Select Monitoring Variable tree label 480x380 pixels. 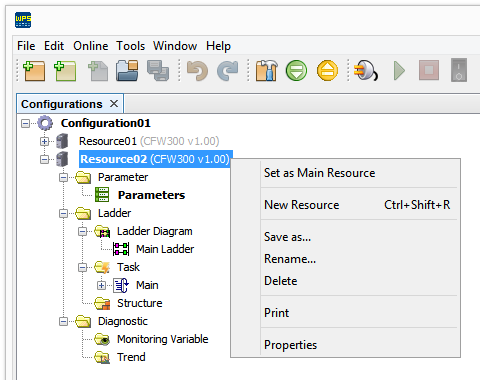pos(163,339)
